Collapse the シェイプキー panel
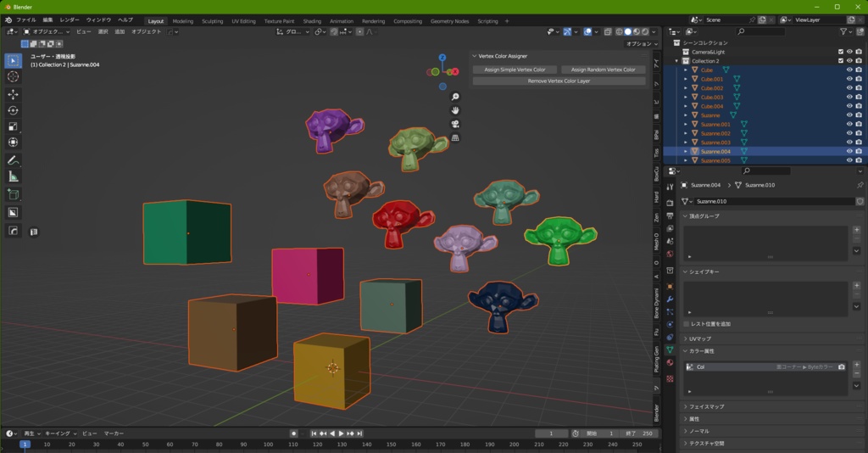 [685, 272]
